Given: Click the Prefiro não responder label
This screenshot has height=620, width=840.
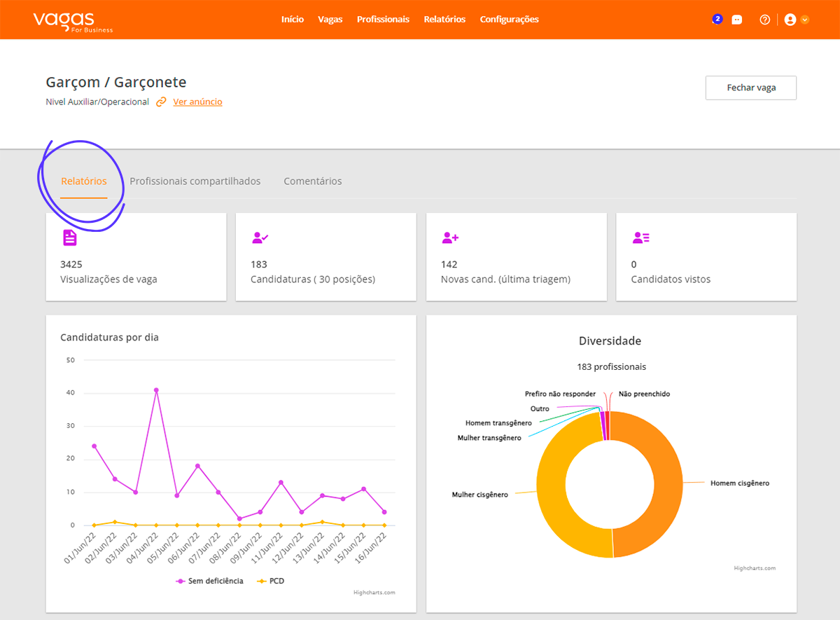Looking at the screenshot, I should 560,394.
